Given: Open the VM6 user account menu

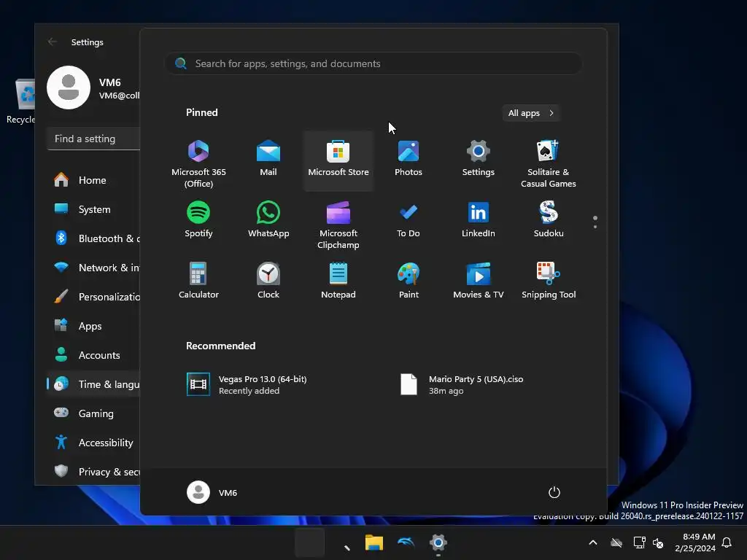Looking at the screenshot, I should pos(212,492).
